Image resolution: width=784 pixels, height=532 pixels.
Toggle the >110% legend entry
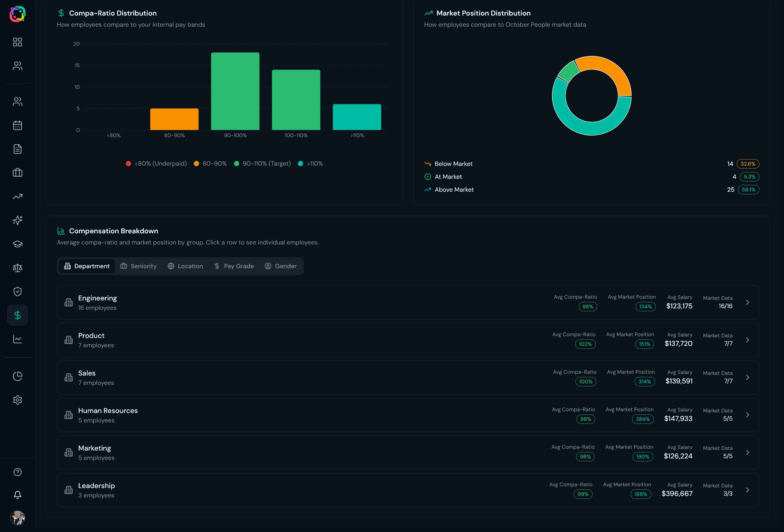[310, 164]
